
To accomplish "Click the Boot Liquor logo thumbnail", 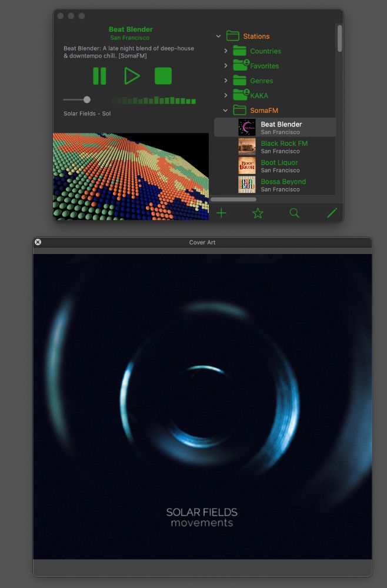I will point(247,166).
